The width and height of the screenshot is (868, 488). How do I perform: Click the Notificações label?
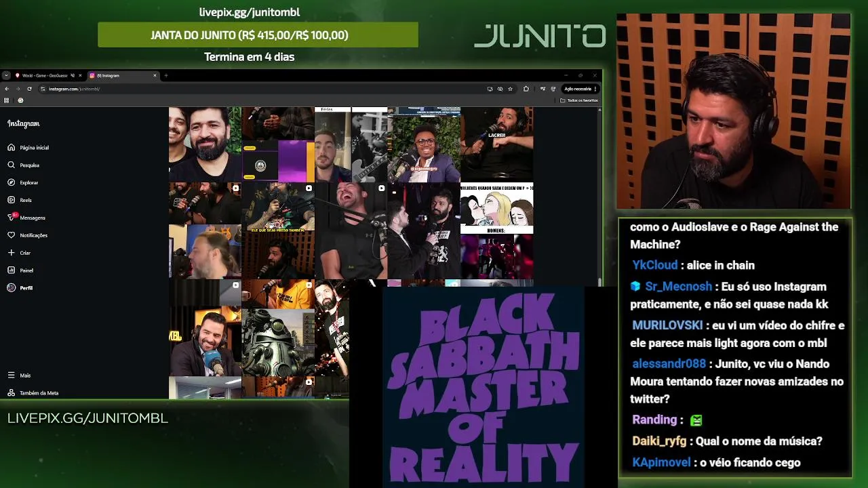tap(33, 235)
